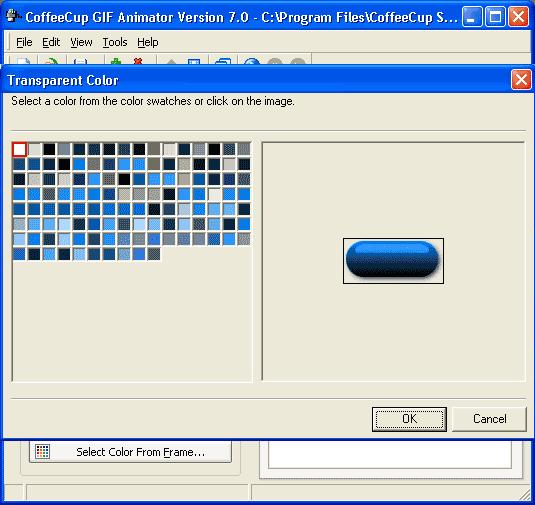The width and height of the screenshot is (535, 505).
Task: Click the Select Color From Frame button
Action: click(x=130, y=452)
